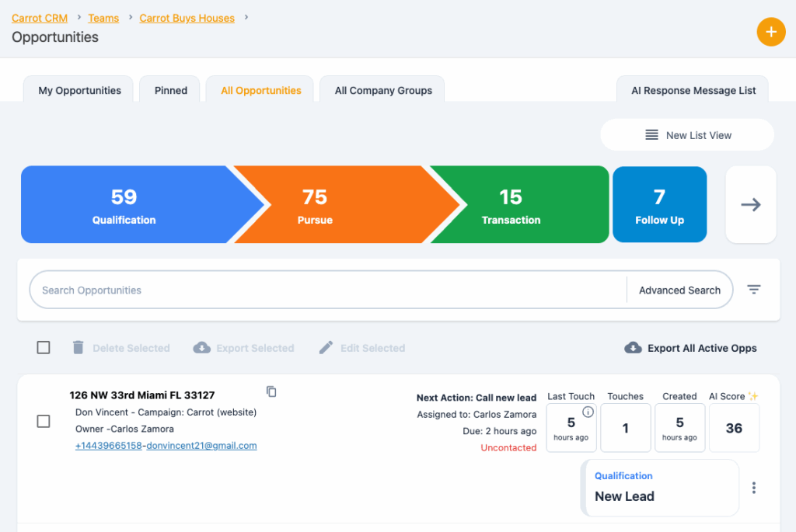Open the AI Response Message List tab

pos(692,90)
